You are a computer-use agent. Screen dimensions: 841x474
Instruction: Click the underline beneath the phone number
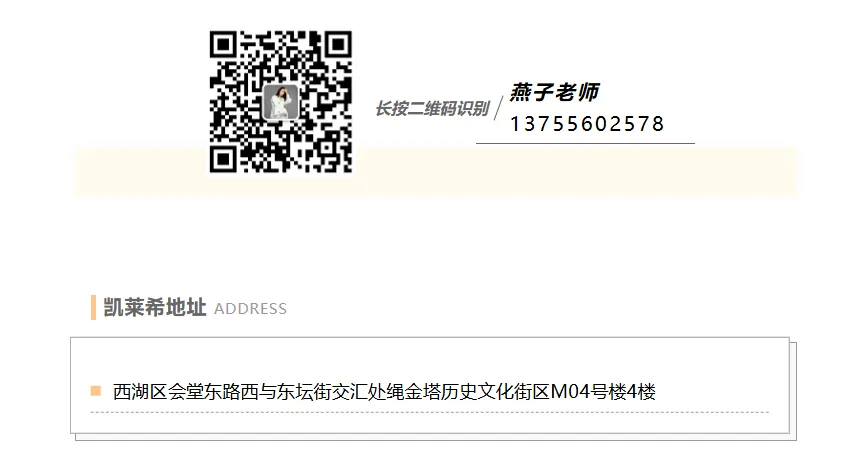[x=585, y=143]
